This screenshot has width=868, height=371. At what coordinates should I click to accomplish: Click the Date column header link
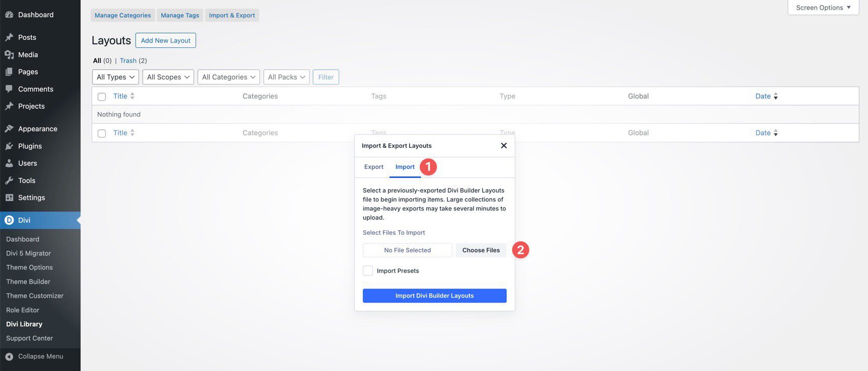763,96
